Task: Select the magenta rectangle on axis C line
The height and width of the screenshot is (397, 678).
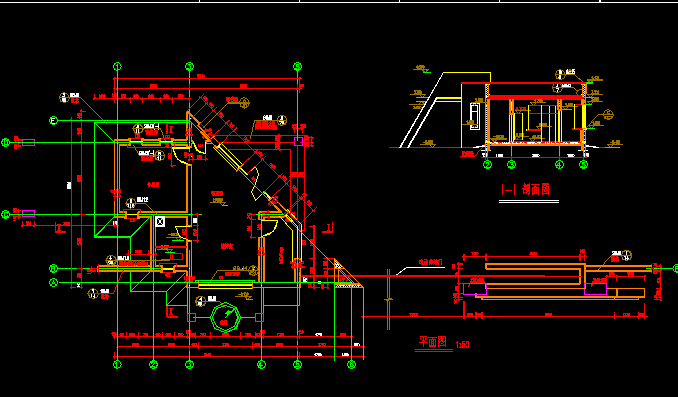Action: point(28,213)
